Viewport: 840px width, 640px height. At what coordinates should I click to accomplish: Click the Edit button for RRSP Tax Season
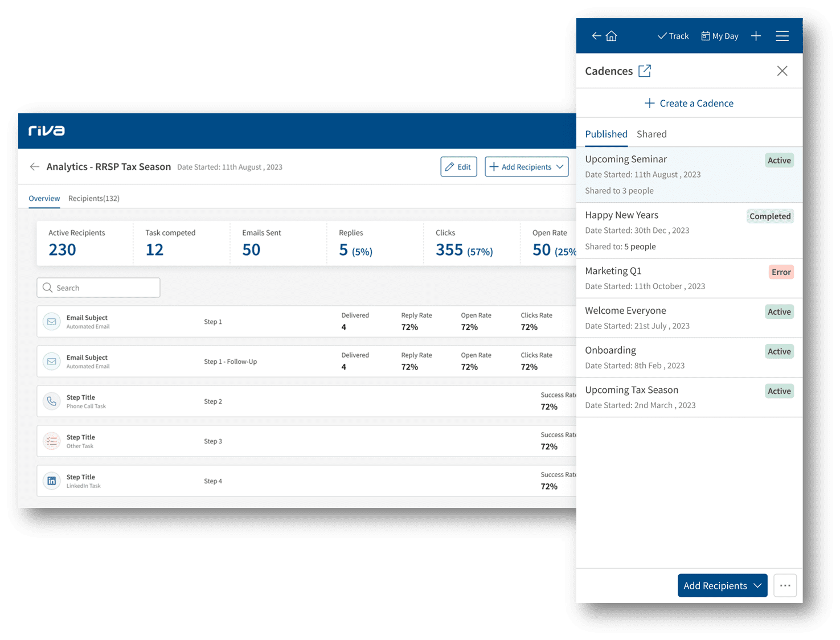click(x=458, y=166)
